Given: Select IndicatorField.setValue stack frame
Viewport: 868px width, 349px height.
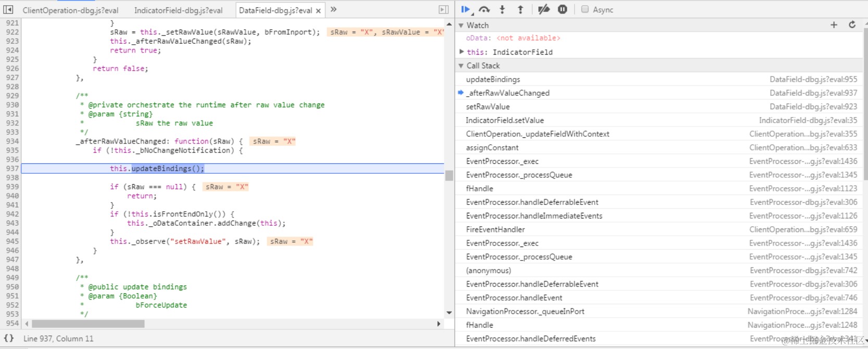Looking at the screenshot, I should 659,120.
